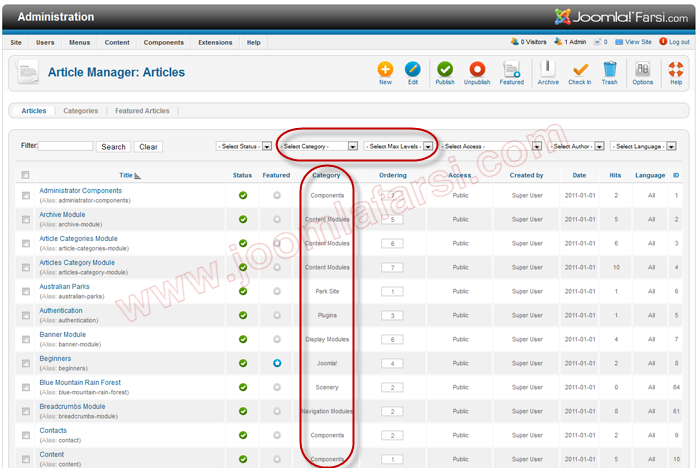Screen dimensions: 700x468
Task: Open the Components menu
Action: pos(163,42)
